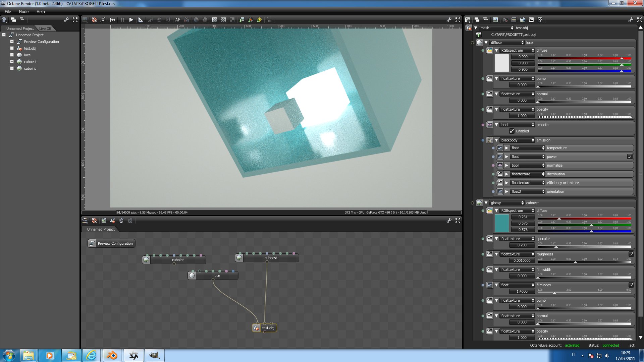This screenshot has width=644, height=362.
Task: Click the specular value input field
Action: click(522, 245)
